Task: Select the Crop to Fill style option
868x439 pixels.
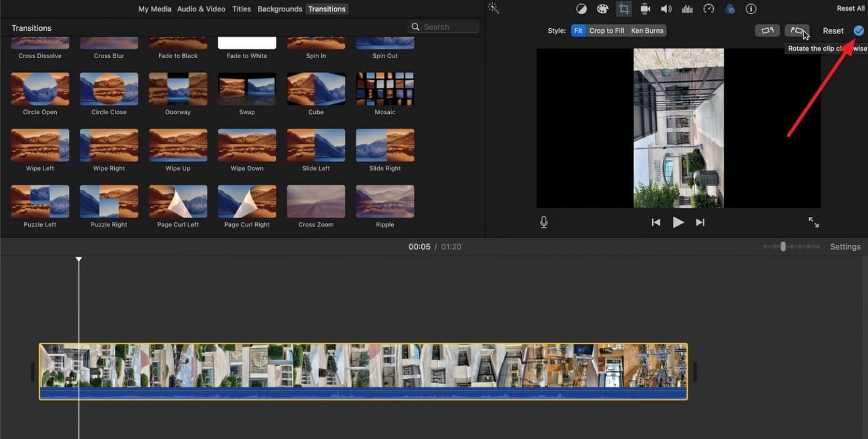Action: pyautogui.click(x=607, y=30)
